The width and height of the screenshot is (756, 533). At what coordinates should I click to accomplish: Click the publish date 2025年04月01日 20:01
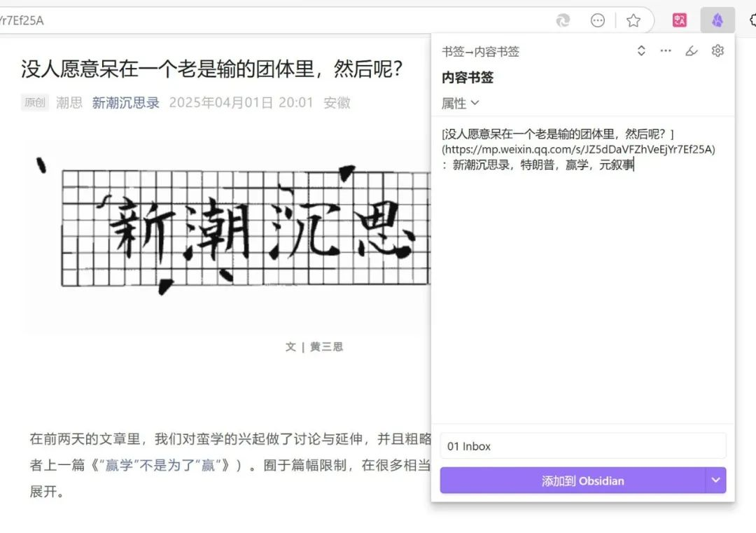[241, 103]
